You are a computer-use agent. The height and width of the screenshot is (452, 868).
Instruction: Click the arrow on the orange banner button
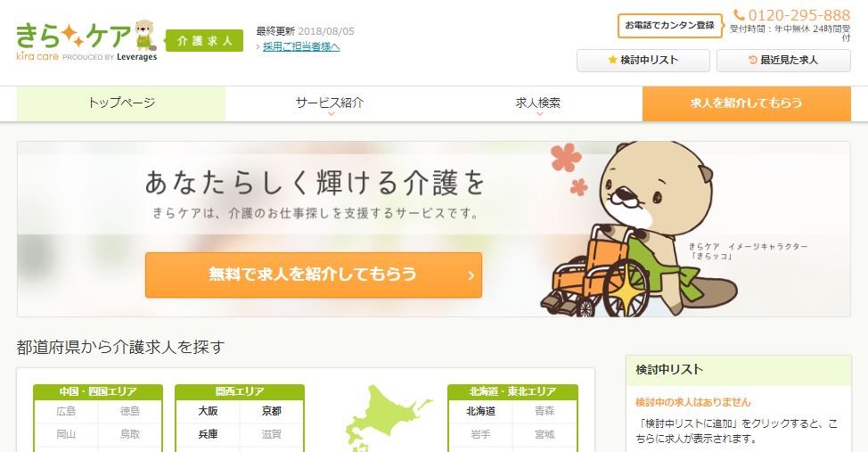pyautogui.click(x=471, y=275)
